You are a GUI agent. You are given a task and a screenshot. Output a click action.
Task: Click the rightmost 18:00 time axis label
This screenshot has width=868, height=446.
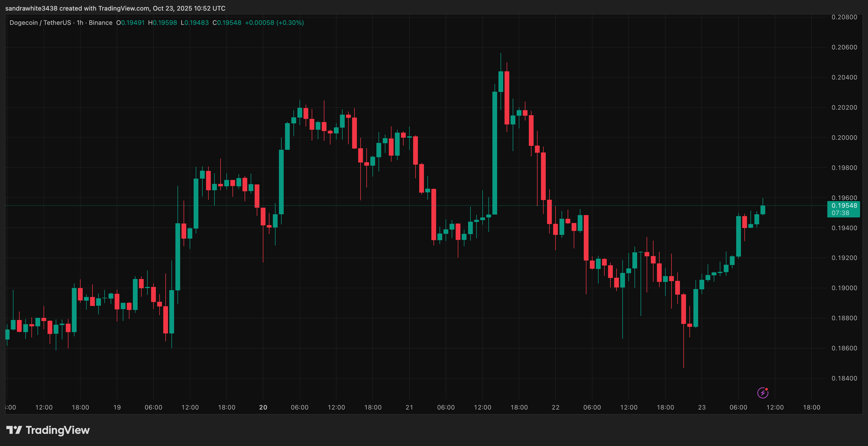(x=811, y=407)
